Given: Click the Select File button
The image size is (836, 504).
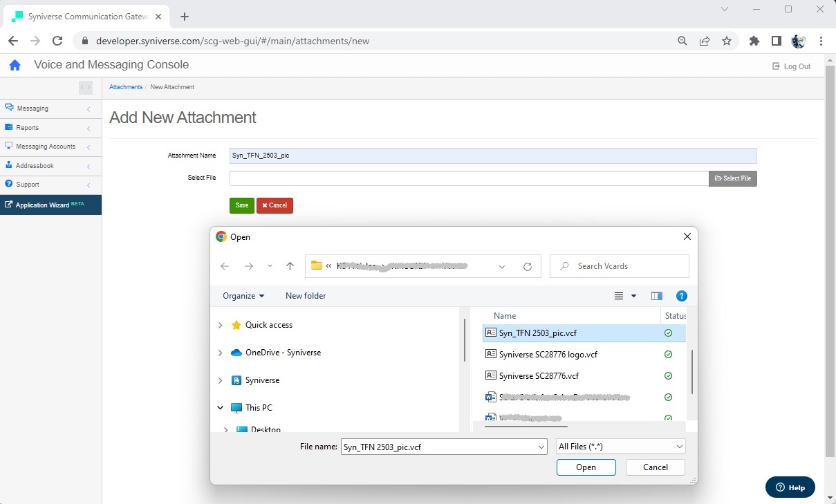Looking at the screenshot, I should coord(733,178).
